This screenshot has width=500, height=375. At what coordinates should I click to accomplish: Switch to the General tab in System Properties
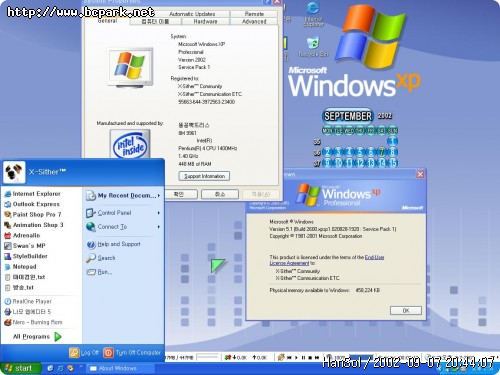pos(107,21)
